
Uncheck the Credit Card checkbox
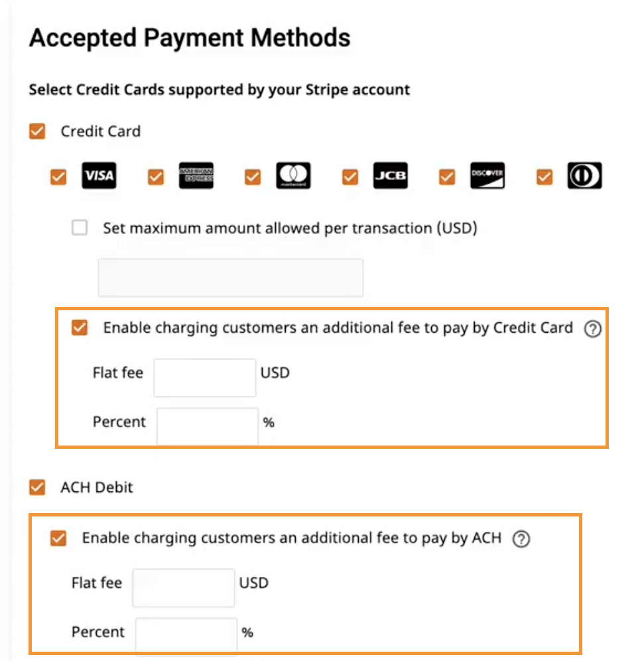(x=37, y=131)
